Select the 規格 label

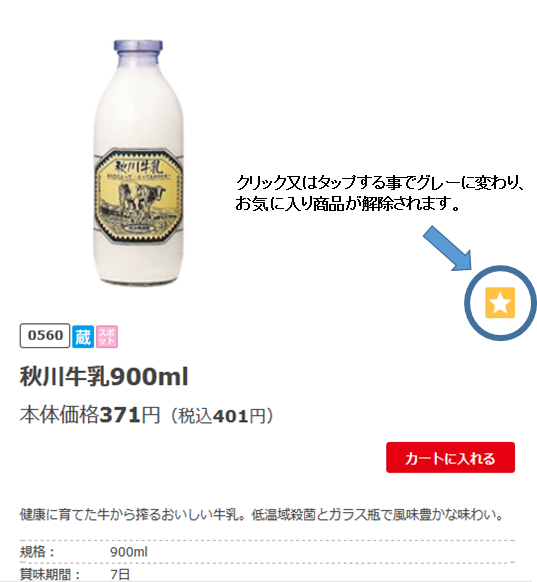[x=37, y=552]
